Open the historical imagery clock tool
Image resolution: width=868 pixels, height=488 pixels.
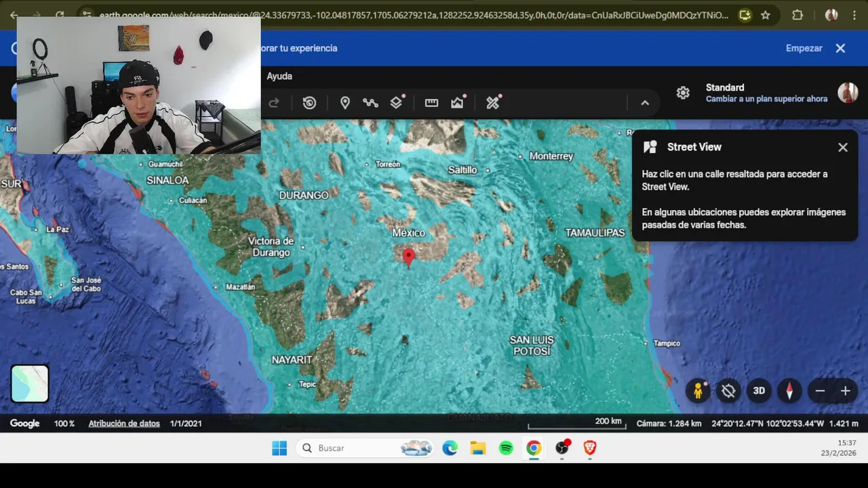(x=309, y=103)
